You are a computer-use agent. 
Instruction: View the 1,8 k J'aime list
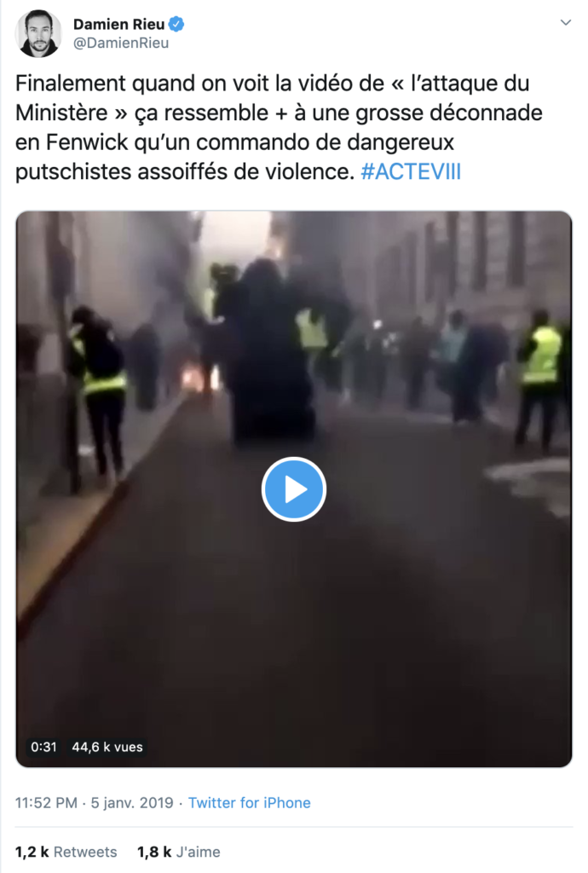[179, 852]
